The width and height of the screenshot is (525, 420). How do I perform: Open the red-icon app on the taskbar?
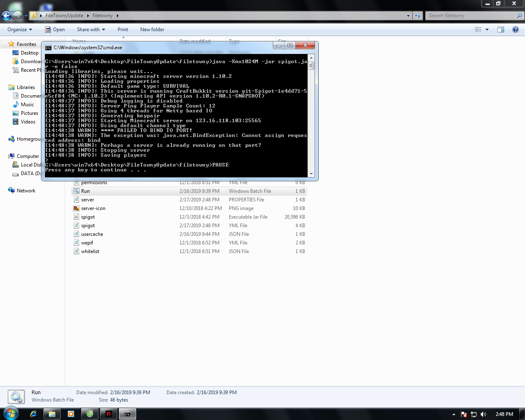tap(109, 414)
